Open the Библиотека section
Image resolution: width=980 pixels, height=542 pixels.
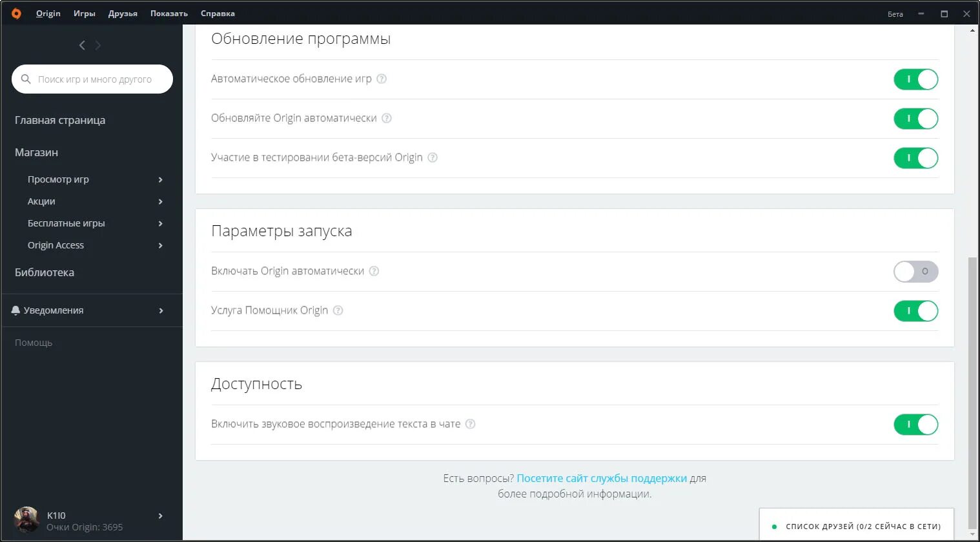45,272
